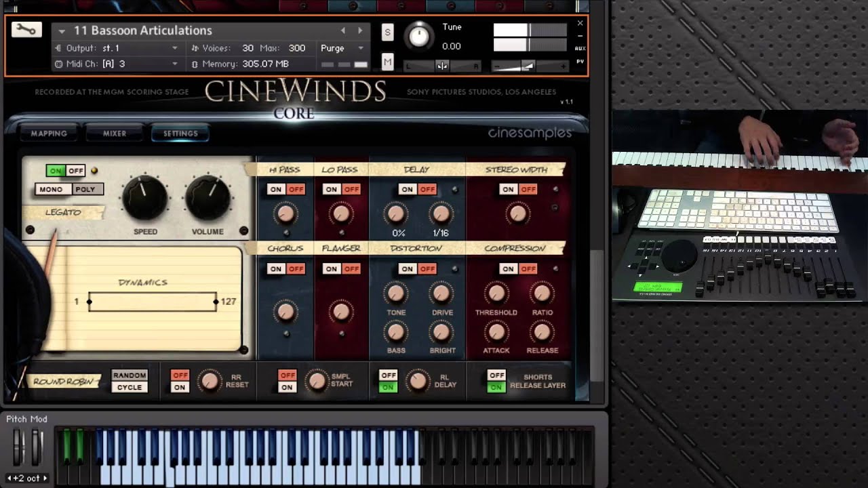868x488 pixels.
Task: Click the pan slider in header
Action: [442, 66]
